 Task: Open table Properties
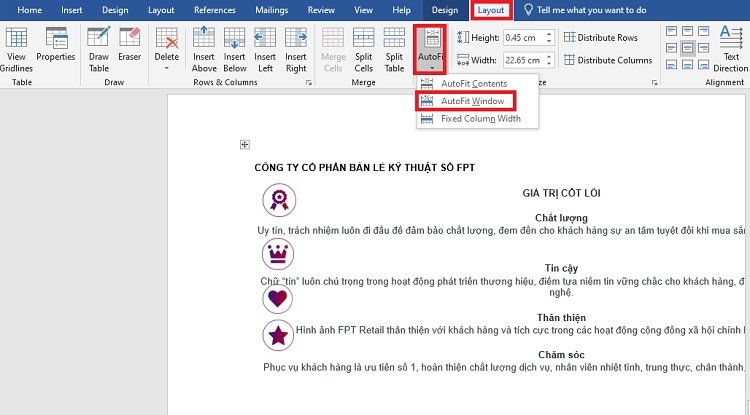coord(55,45)
